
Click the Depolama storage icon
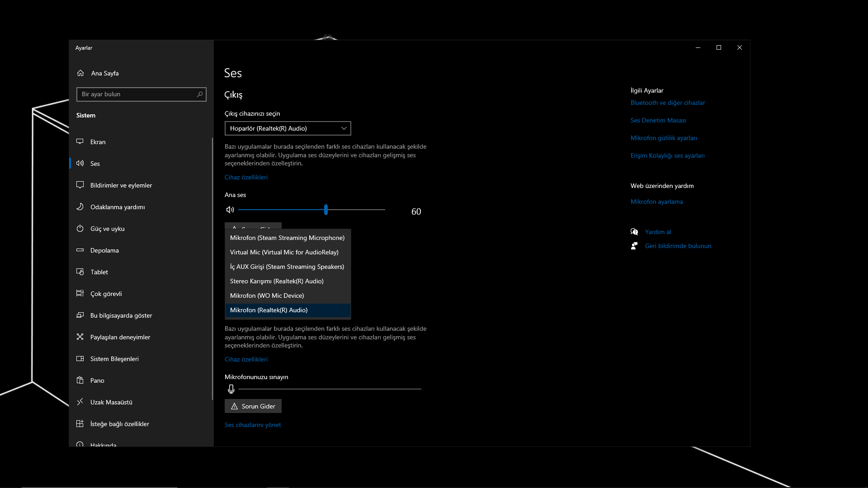click(80, 250)
